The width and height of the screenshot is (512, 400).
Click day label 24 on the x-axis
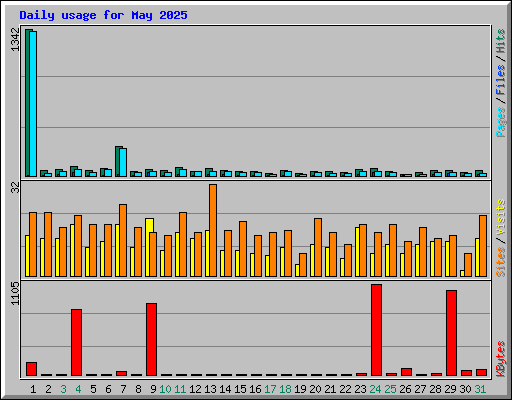[375, 389]
